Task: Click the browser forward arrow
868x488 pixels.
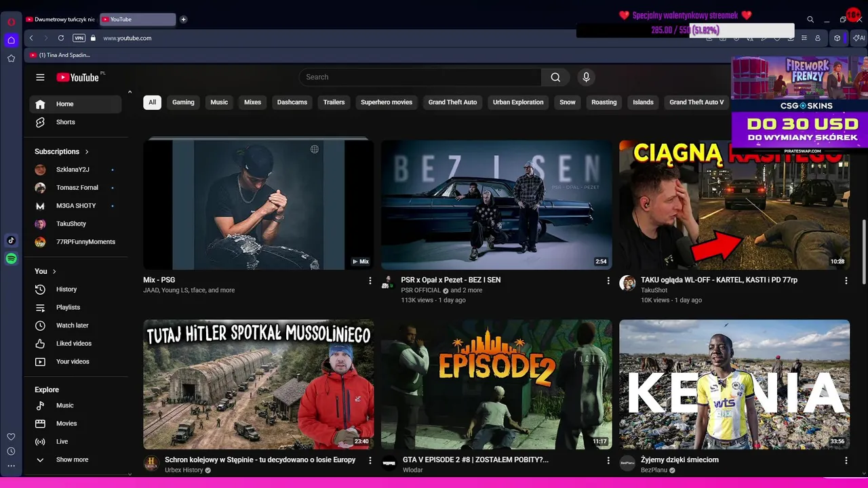Action: coord(45,38)
